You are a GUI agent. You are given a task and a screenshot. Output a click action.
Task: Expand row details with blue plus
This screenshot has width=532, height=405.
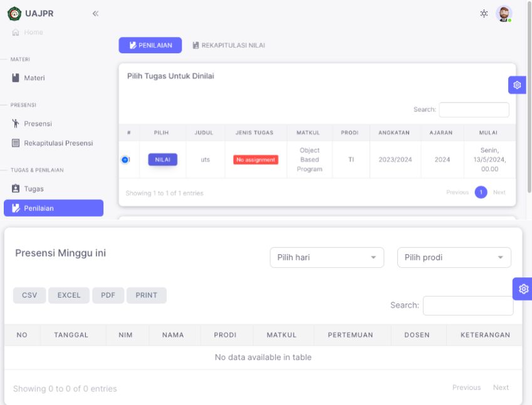pyautogui.click(x=125, y=160)
